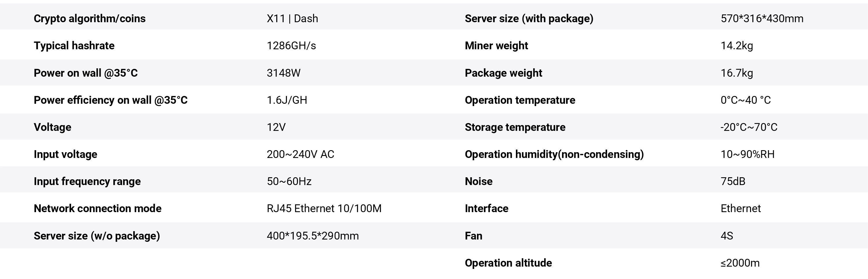
Task: Click 'Operation humidity(non-condensing)' label
Action: tap(554, 154)
